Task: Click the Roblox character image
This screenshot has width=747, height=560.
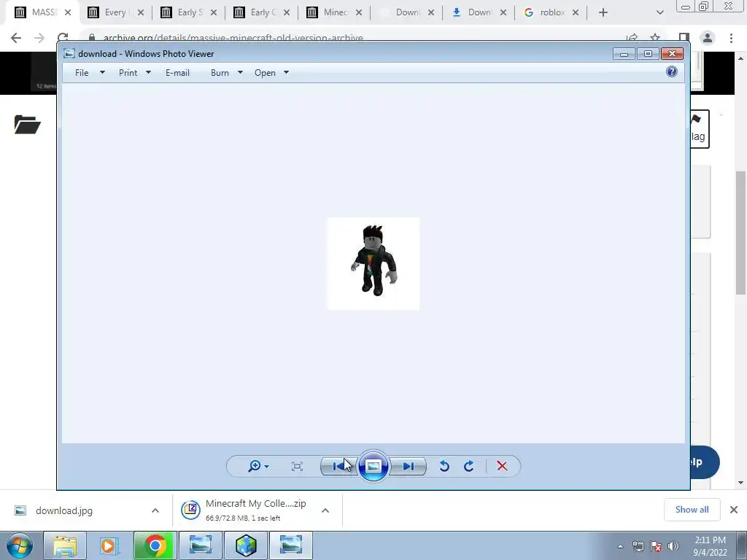Action: point(373,263)
